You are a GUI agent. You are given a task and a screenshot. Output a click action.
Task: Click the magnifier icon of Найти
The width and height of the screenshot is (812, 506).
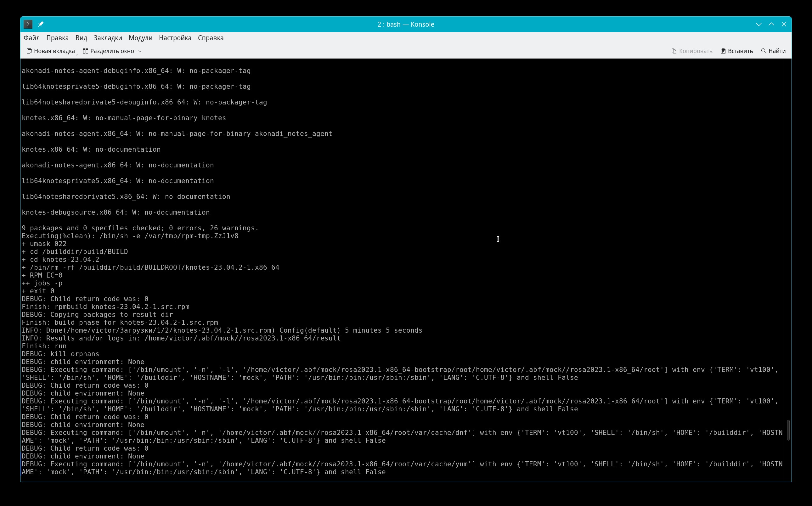coord(764,51)
